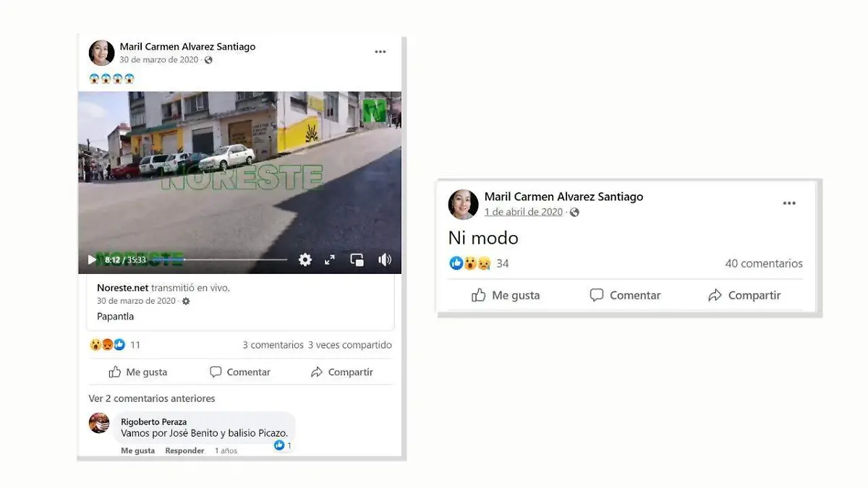Click Comentar on the 'Ni modo' post
The width and height of the screenshot is (868, 488).
[x=625, y=295]
